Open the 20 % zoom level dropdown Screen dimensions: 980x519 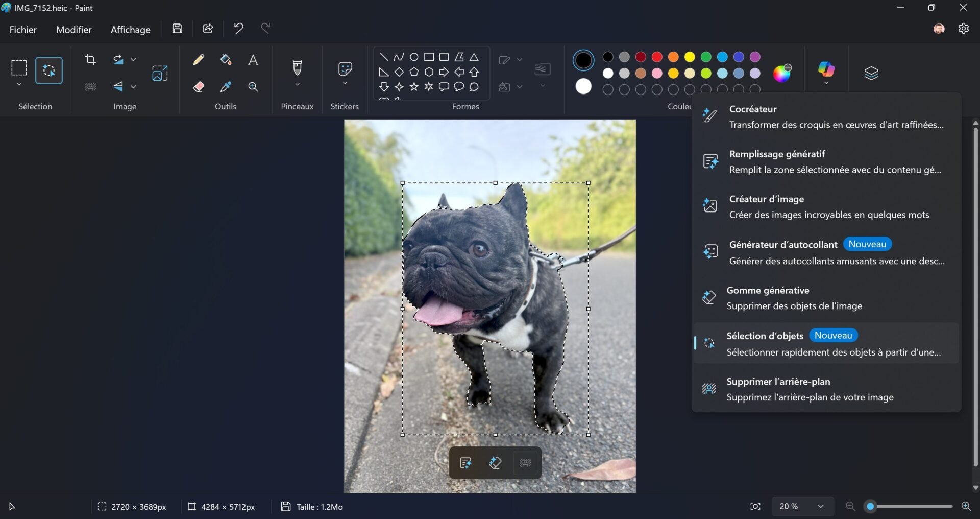pos(802,506)
